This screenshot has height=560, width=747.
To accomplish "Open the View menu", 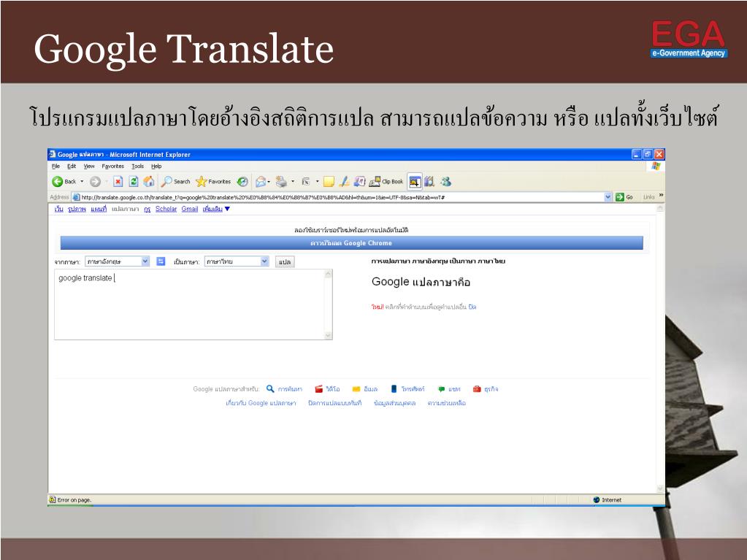I will (89, 166).
